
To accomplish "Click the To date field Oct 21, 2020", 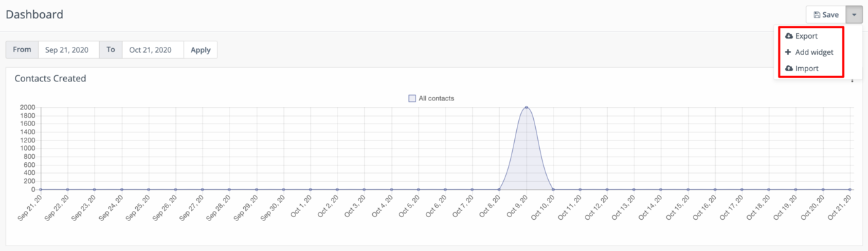I will coord(153,50).
